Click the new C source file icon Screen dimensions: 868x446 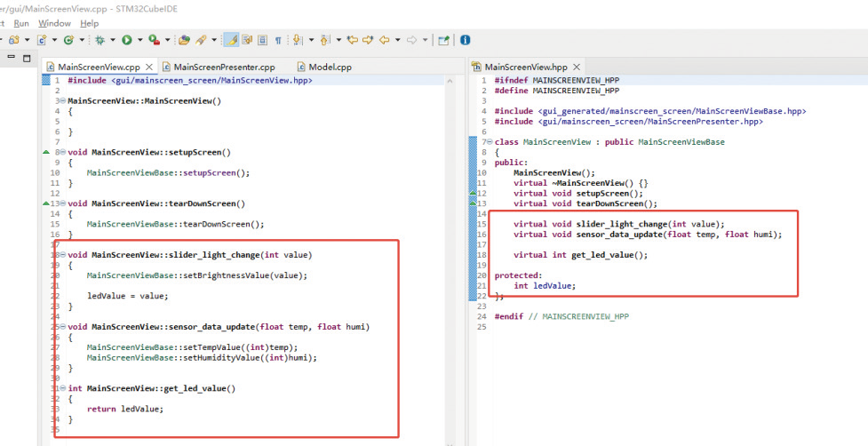coord(42,40)
